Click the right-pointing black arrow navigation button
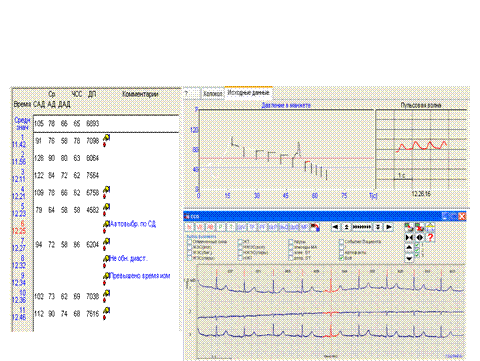480x361 pixels. (x=389, y=227)
